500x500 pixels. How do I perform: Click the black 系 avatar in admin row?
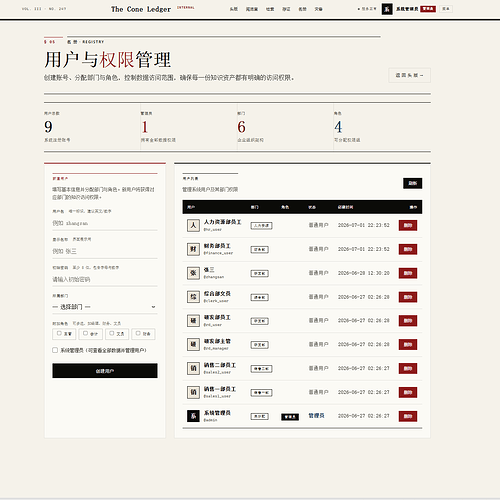[193, 416]
